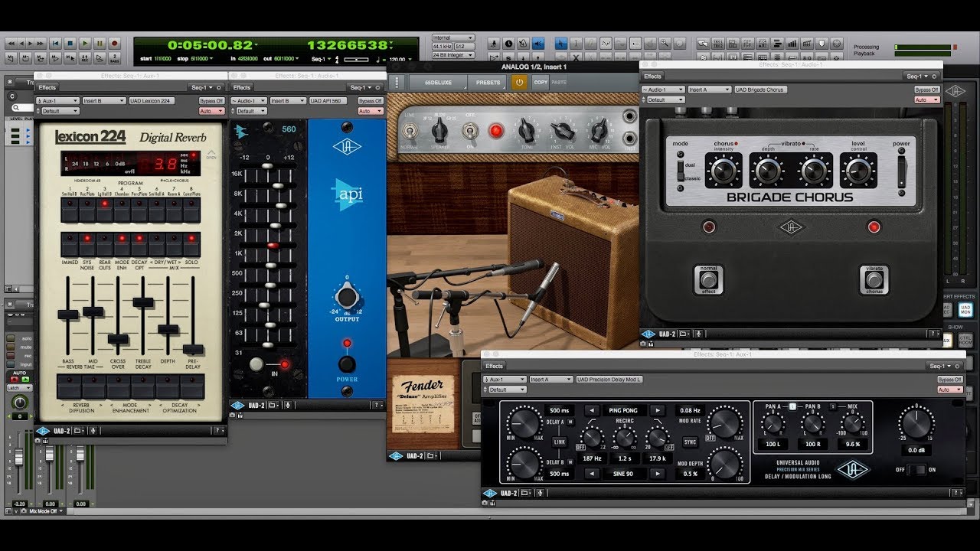Select the Pointer edit tool in toolbar

[x=560, y=44]
